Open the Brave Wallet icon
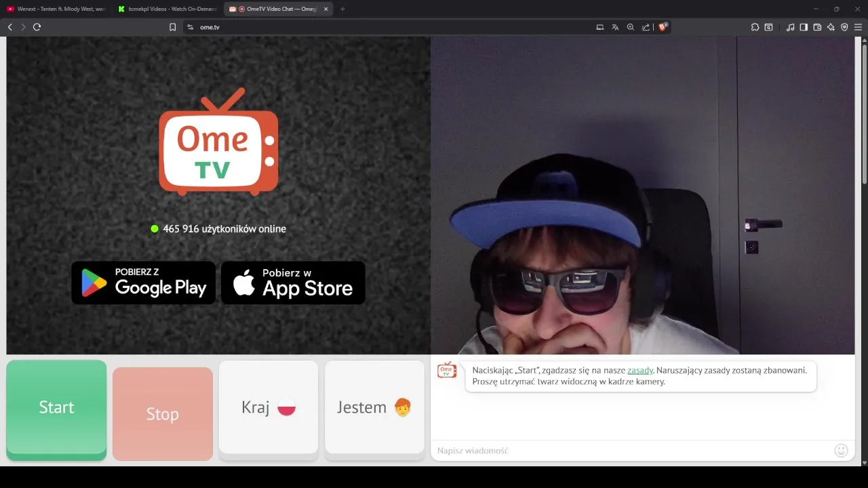The width and height of the screenshot is (868, 488). click(817, 27)
